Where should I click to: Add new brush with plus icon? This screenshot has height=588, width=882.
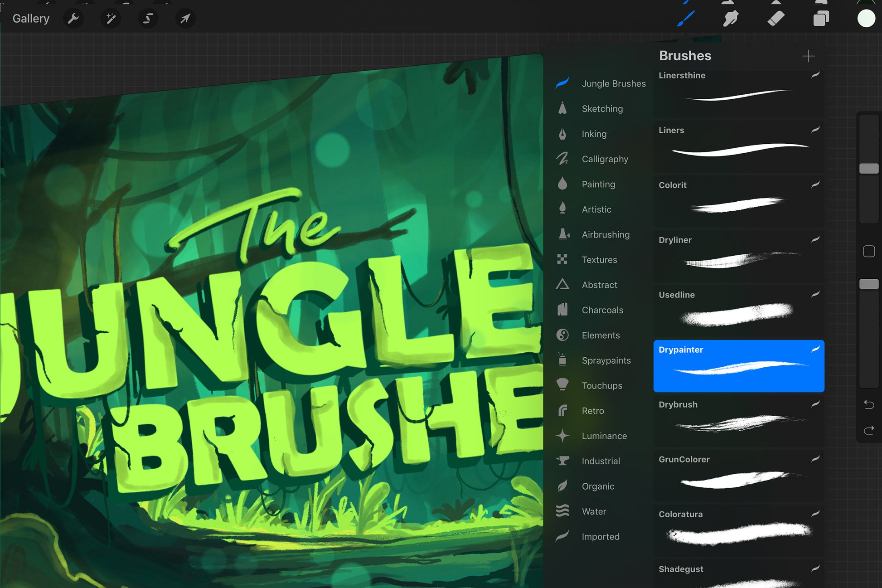point(808,56)
